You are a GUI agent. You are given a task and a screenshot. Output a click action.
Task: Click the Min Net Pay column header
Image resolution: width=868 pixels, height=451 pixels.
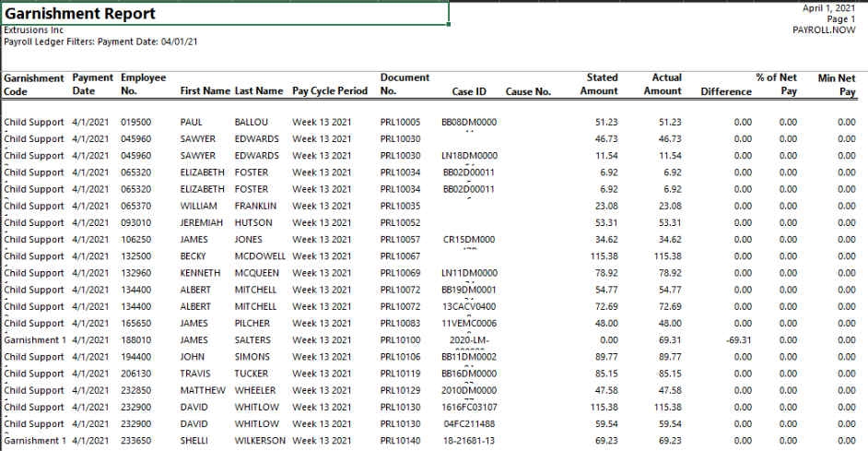coord(837,85)
